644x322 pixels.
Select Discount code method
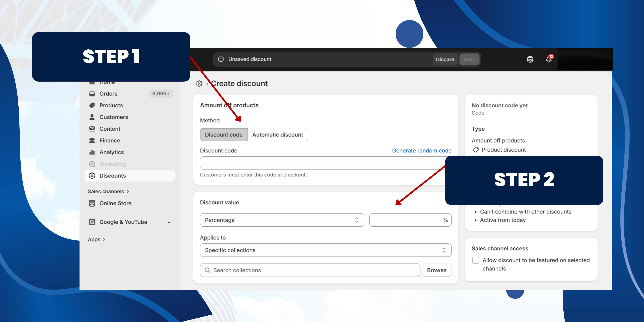224,134
